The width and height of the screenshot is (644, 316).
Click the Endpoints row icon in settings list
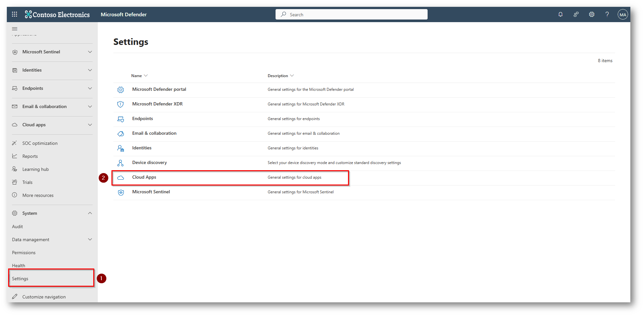click(x=121, y=119)
